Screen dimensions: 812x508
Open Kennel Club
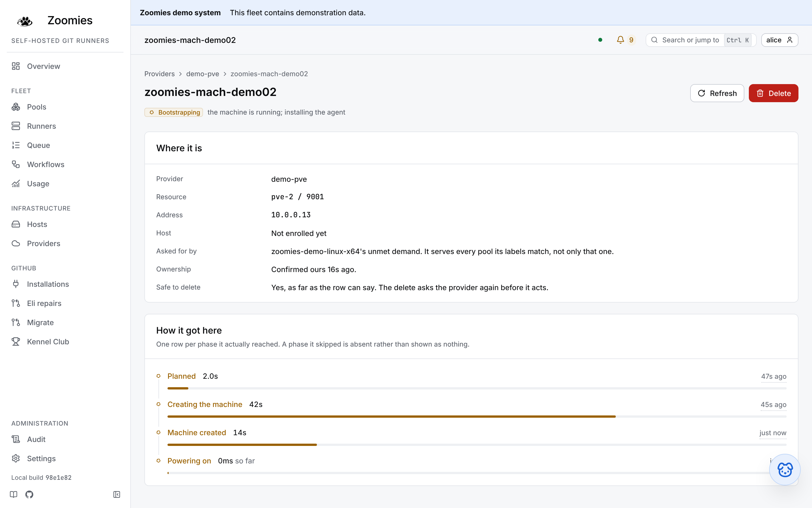click(x=65, y=341)
